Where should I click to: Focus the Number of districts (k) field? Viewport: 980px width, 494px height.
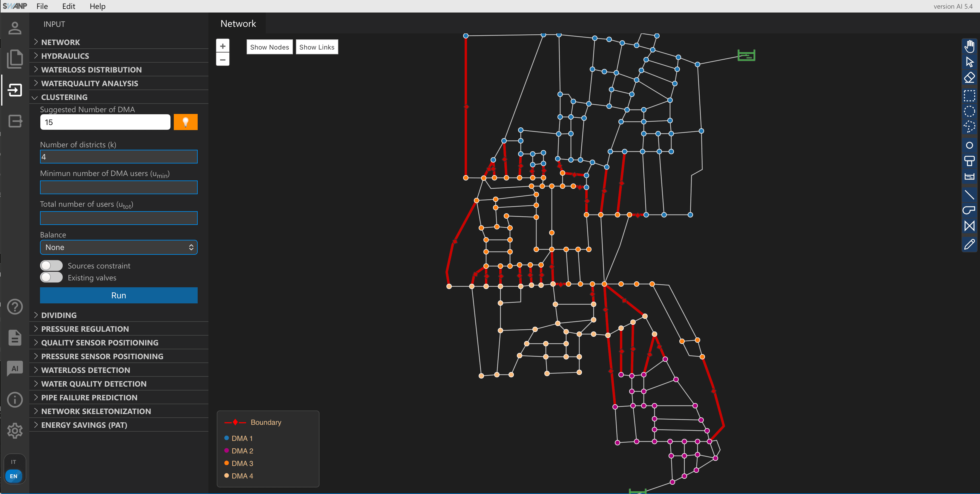pyautogui.click(x=119, y=157)
